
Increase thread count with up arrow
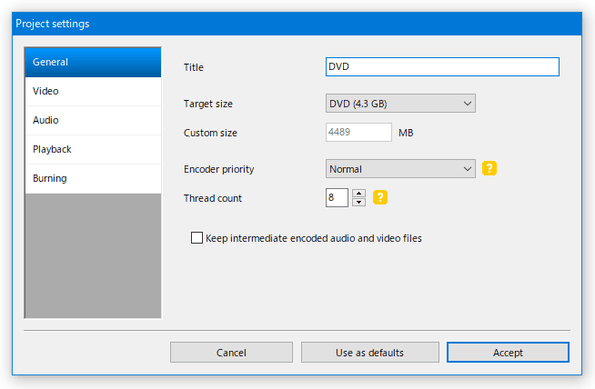(359, 193)
